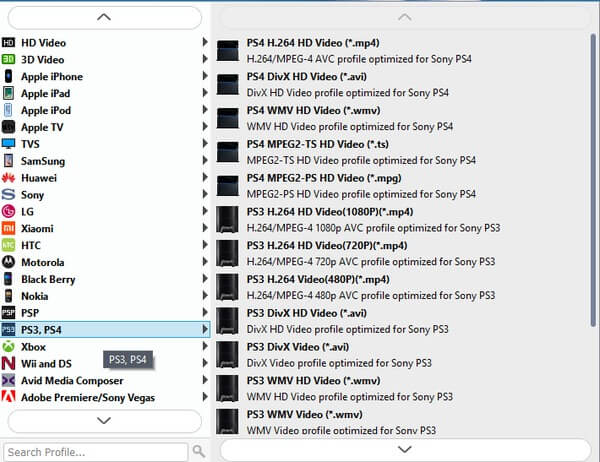Click the Xiaomi logo icon

point(8,228)
